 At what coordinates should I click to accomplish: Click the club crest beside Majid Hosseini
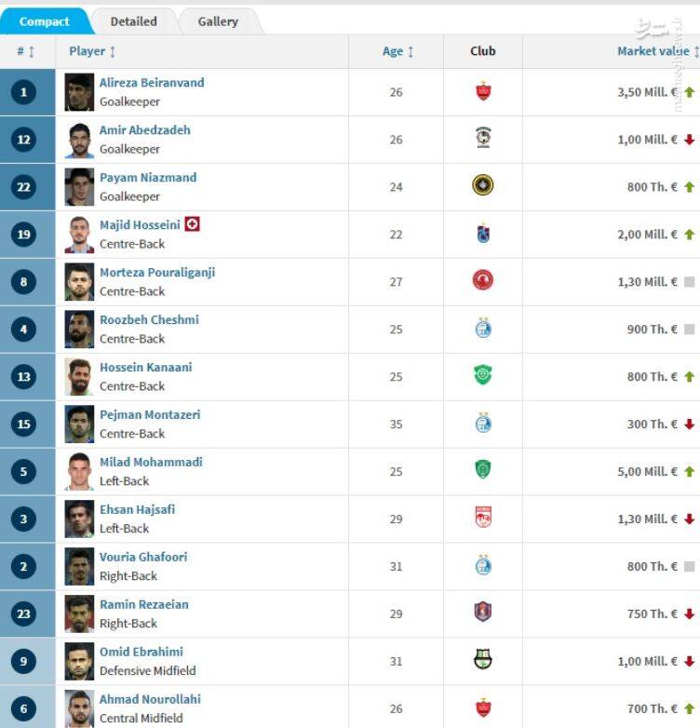tap(483, 234)
